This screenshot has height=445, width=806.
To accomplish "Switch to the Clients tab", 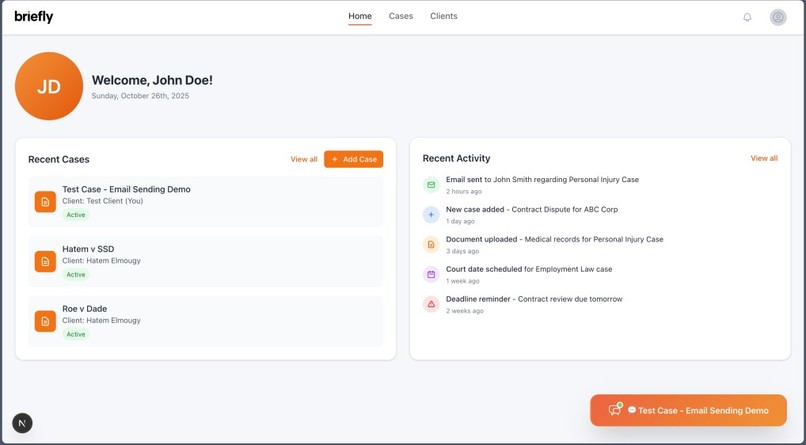I will (x=444, y=16).
